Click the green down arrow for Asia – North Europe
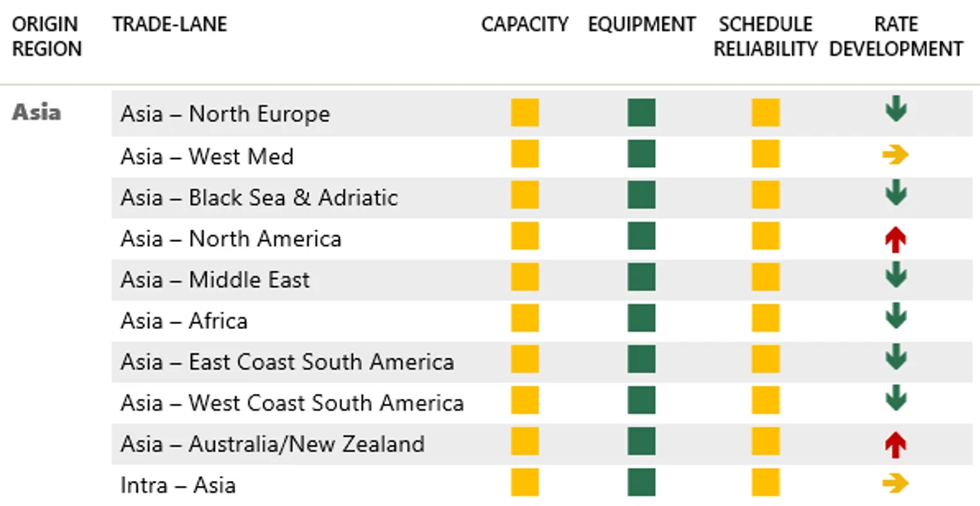 [895, 111]
